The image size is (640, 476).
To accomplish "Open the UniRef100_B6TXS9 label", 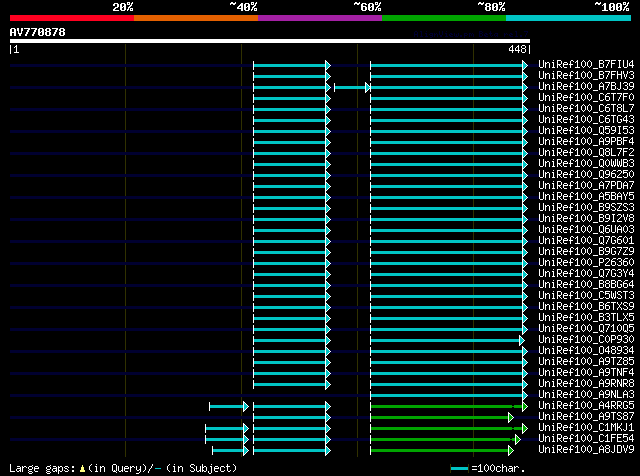I will tap(586, 307).
